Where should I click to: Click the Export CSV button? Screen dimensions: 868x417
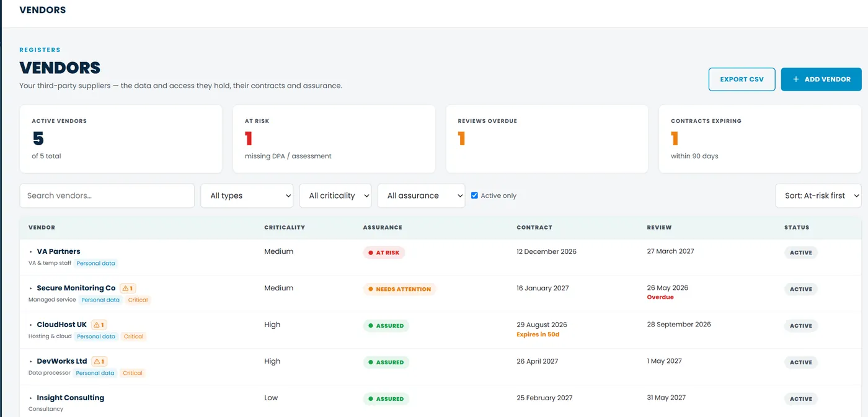click(x=742, y=79)
